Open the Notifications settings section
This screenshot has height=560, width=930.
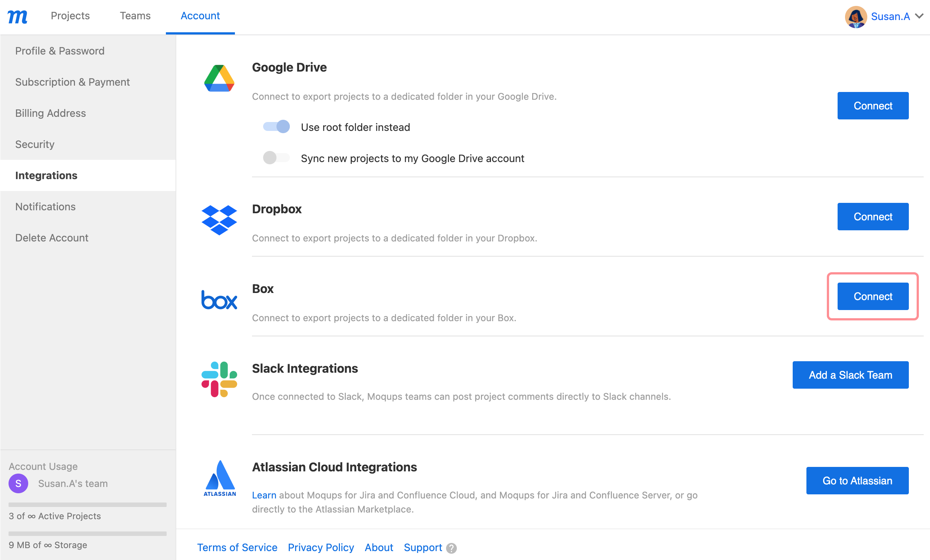[x=45, y=207]
